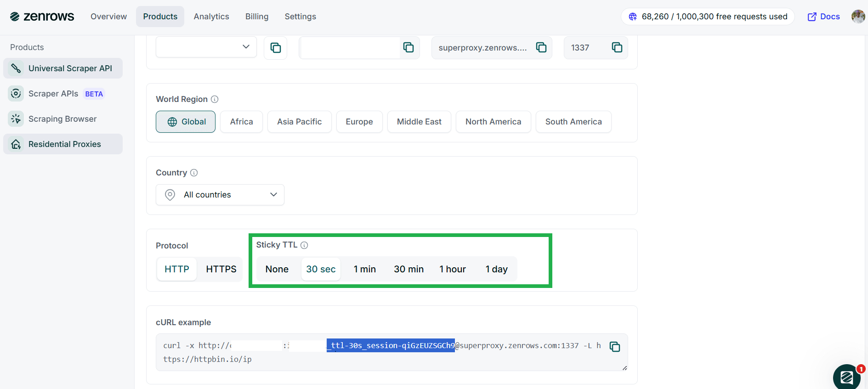The image size is (868, 389).
Task: Click the globe icon in usage badge
Action: click(633, 17)
